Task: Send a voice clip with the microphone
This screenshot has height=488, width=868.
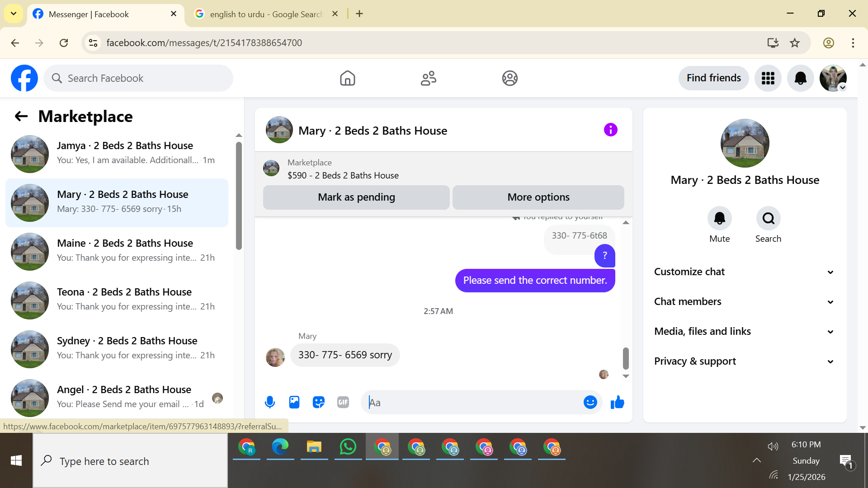Action: (270, 402)
